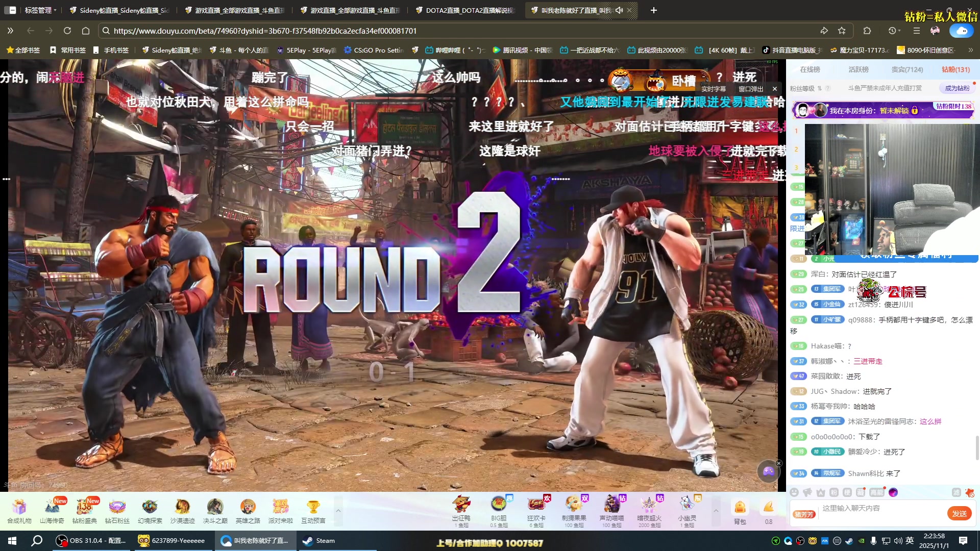Mute the active tab's sound icon
Viewport: 980px width, 551px height.
click(619, 10)
